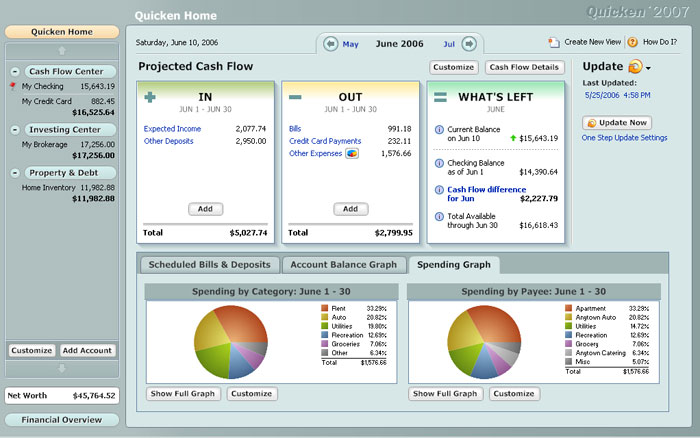700x438 pixels.
Task: Select the Spending Graph tab
Action: [x=454, y=265]
